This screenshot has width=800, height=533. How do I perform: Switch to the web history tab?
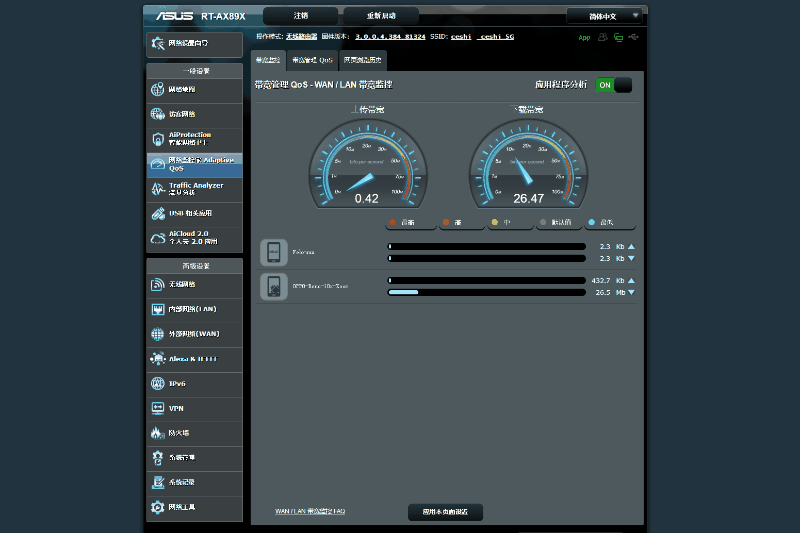click(x=364, y=60)
